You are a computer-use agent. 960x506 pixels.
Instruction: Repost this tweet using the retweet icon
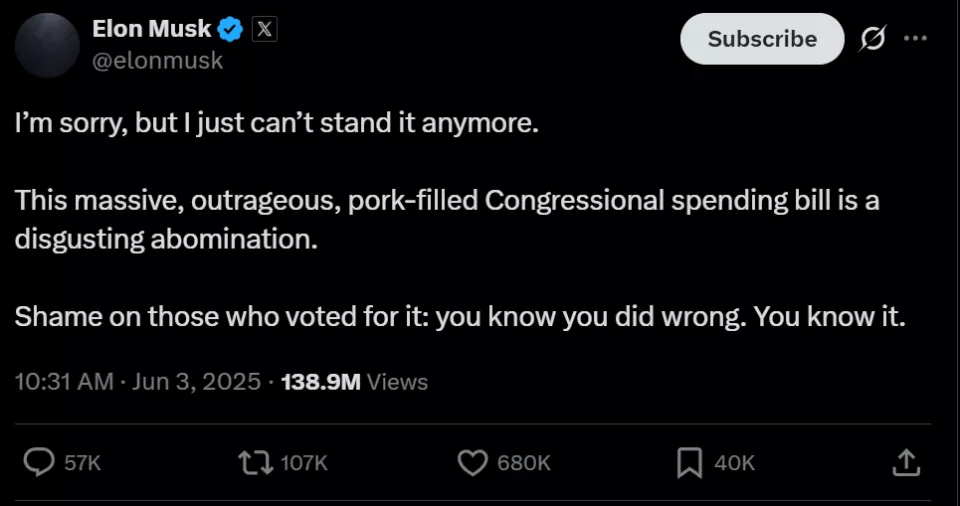255,463
